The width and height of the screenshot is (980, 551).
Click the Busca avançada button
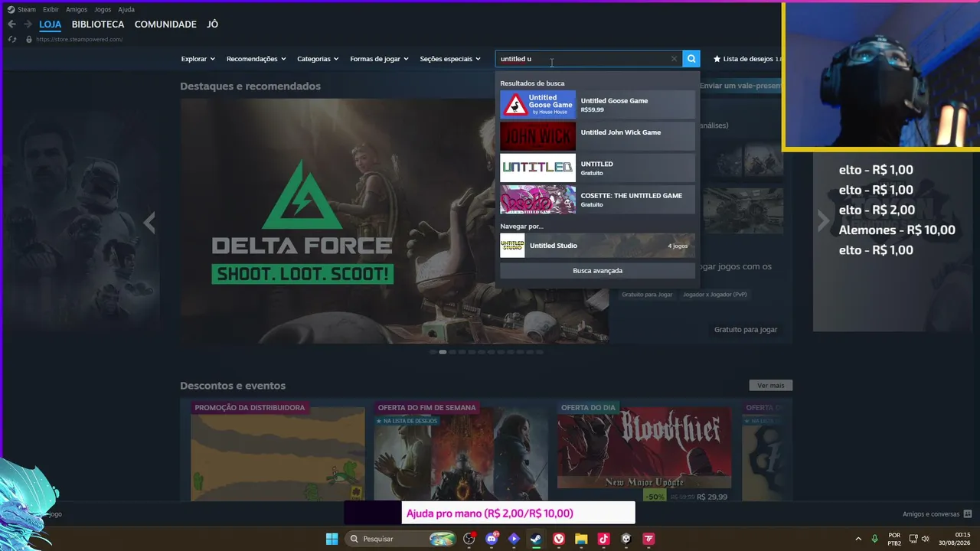coord(597,271)
